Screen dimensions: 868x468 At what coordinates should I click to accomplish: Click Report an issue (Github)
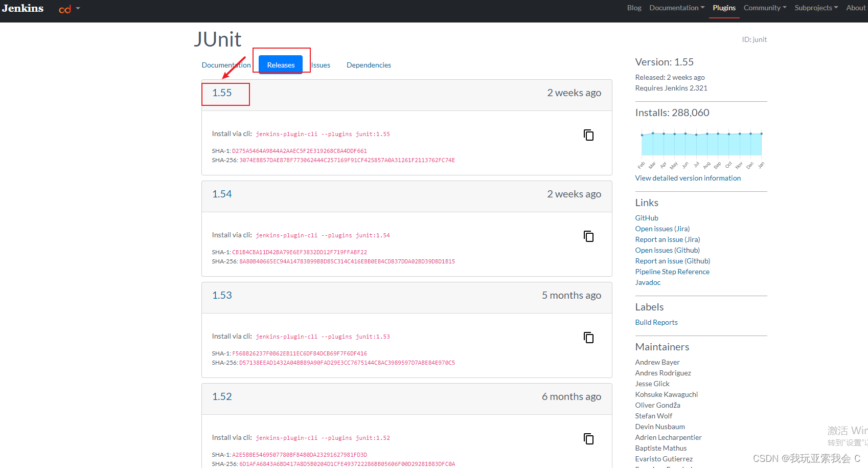[x=673, y=261]
